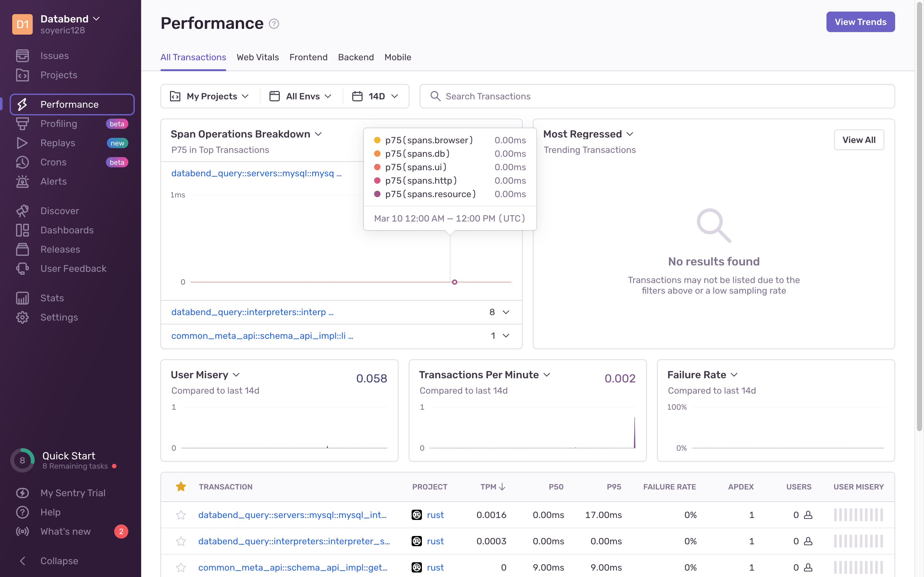Click the Crons clock icon
Viewport: 924px width, 577px height.
(22, 162)
